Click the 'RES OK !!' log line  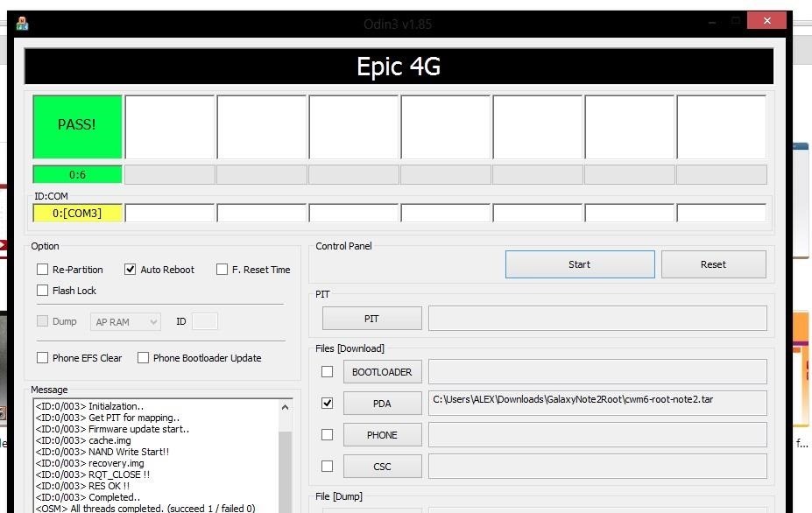pyautogui.click(x=83, y=486)
